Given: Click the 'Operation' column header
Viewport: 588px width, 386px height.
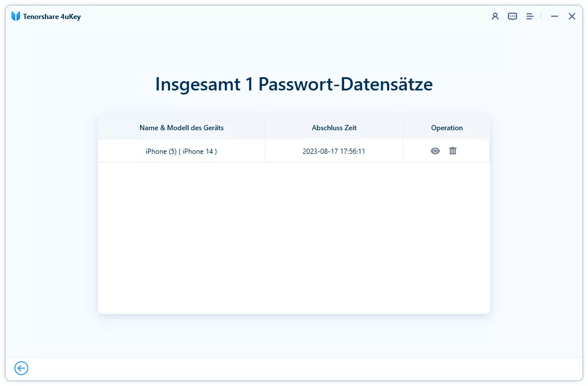Looking at the screenshot, I should click(x=447, y=128).
